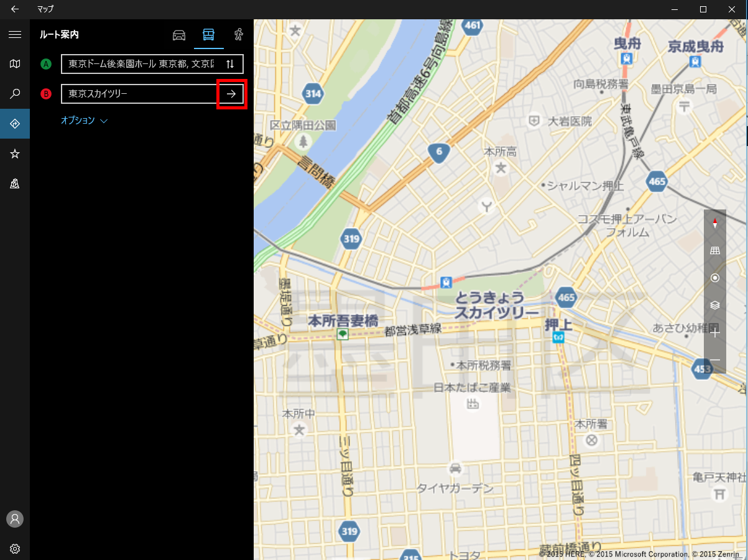Reset map rotation with the compass
This screenshot has height=560, width=748.
pyautogui.click(x=715, y=224)
